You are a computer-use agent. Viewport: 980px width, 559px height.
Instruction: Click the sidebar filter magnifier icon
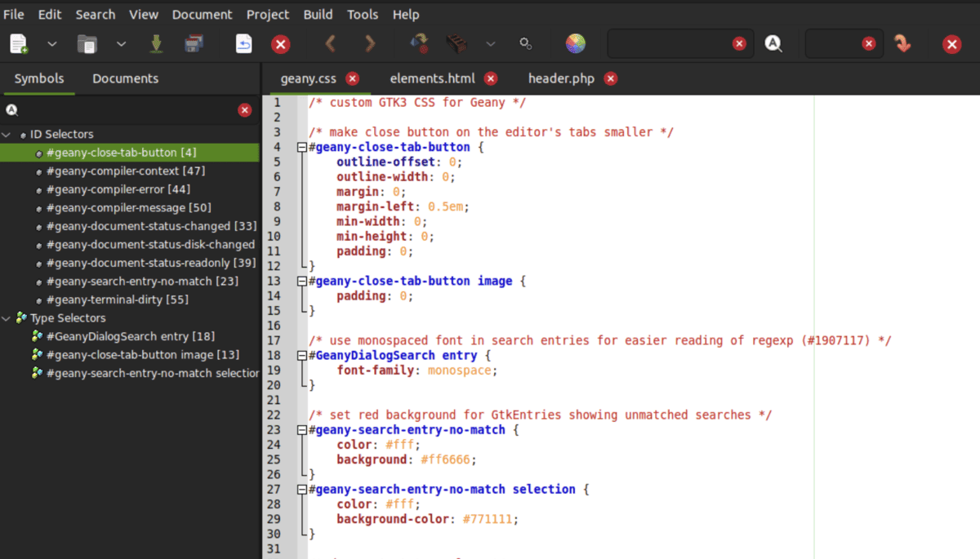[x=11, y=110]
